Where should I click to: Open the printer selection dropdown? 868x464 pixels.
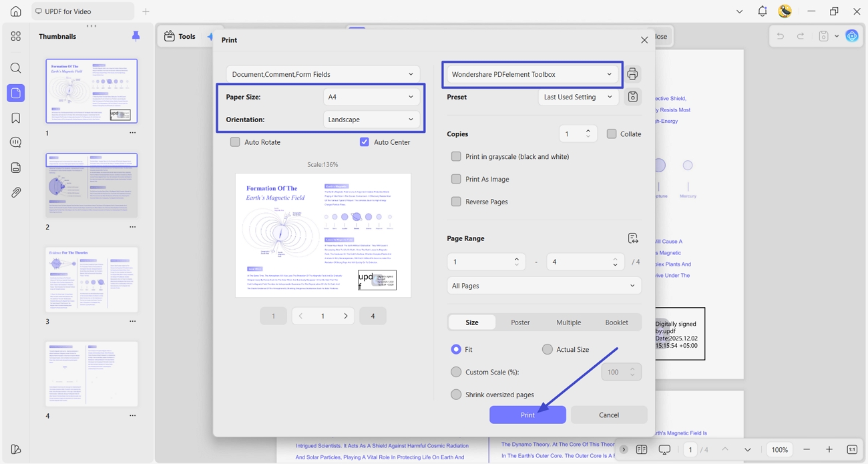point(532,74)
